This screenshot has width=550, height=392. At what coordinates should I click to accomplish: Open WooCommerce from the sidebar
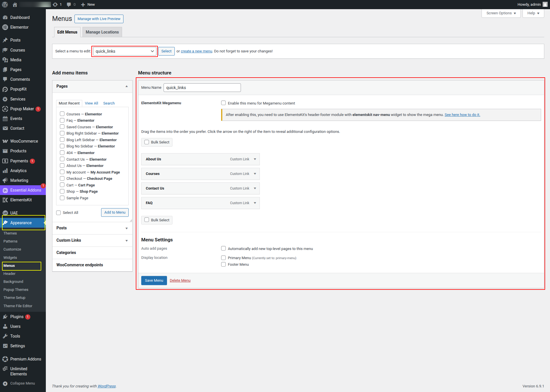tap(24, 141)
